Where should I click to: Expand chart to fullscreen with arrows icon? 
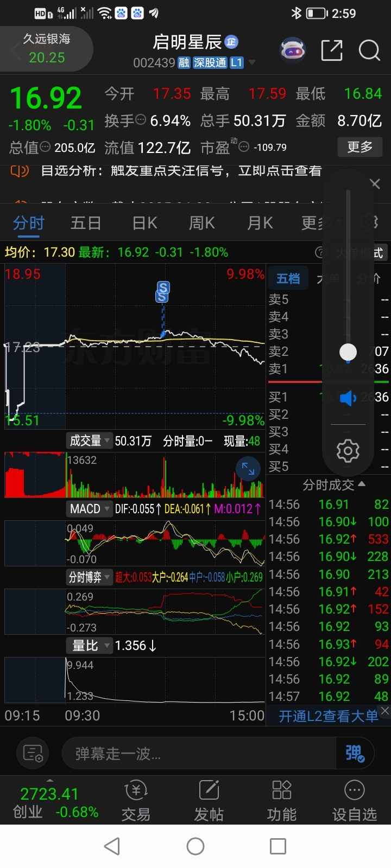tap(248, 469)
